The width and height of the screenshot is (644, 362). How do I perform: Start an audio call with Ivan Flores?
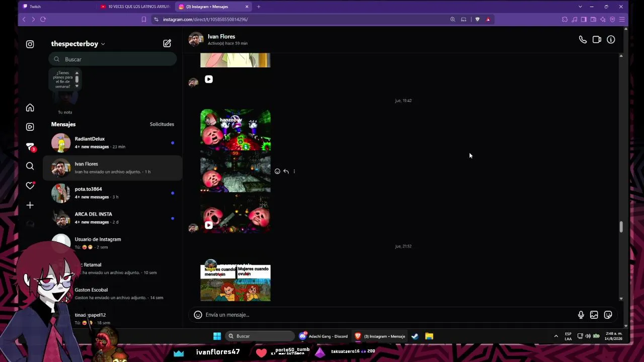point(583,40)
